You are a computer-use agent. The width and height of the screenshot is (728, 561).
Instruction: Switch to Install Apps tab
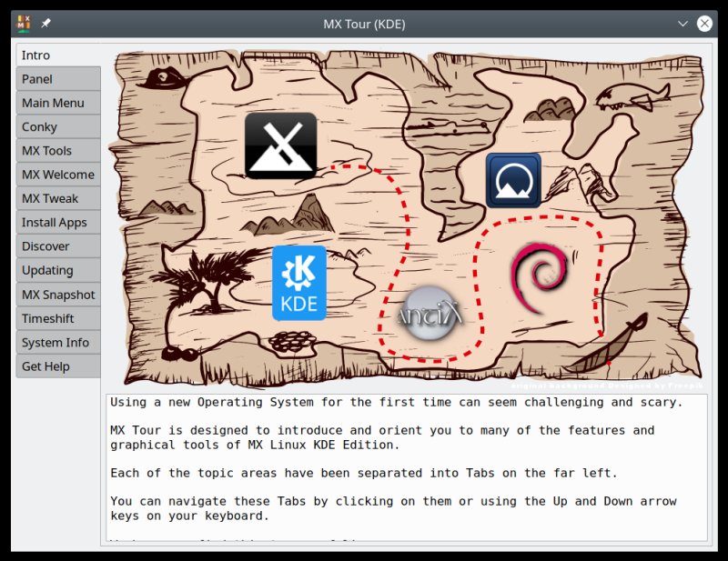point(58,222)
